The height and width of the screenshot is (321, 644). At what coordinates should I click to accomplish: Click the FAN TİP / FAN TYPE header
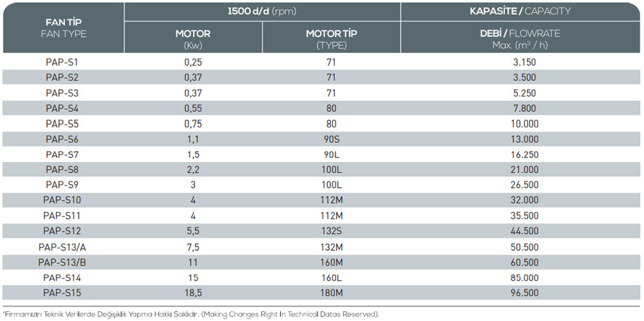coord(62,28)
